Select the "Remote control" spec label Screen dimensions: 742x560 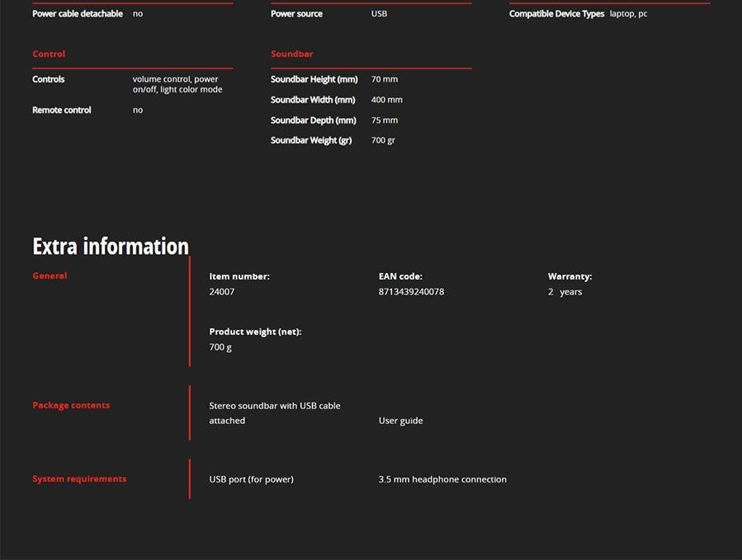tap(62, 110)
